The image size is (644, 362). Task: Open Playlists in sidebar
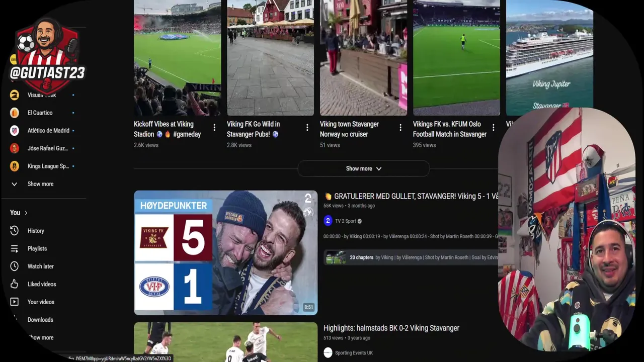click(37, 248)
